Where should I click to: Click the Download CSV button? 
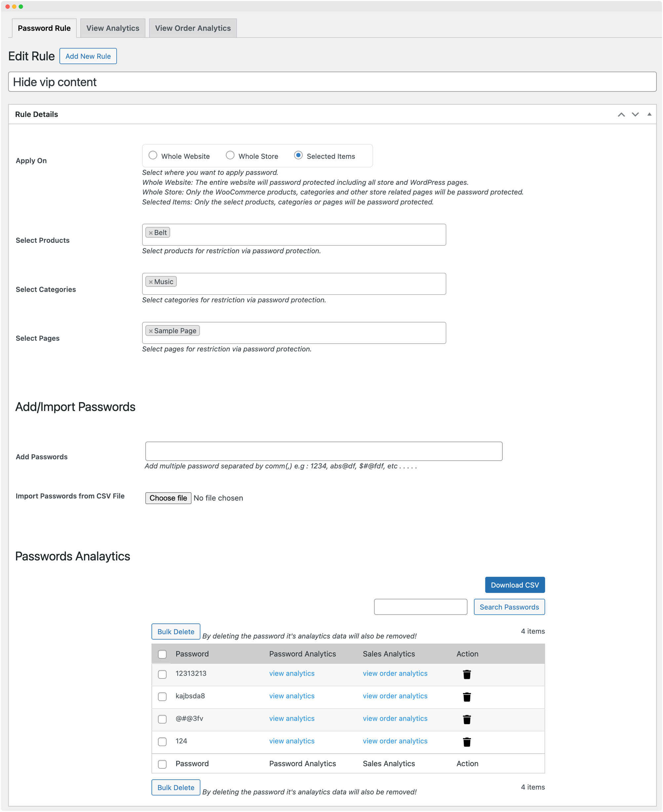[x=514, y=585]
